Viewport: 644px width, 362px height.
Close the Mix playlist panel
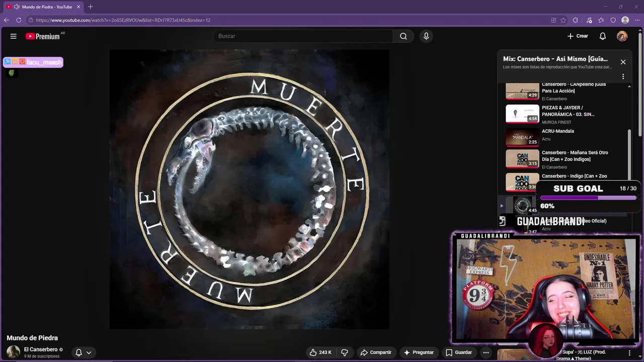pyautogui.click(x=623, y=62)
